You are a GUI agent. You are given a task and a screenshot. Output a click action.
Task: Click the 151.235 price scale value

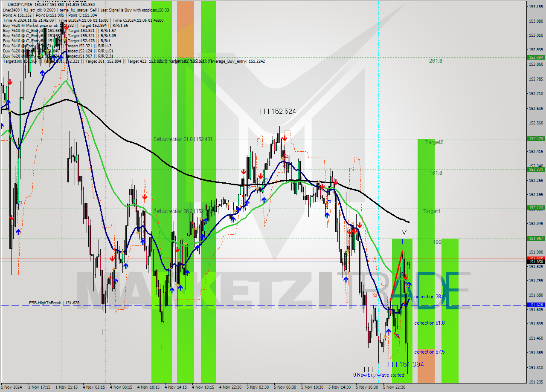pos(536,382)
